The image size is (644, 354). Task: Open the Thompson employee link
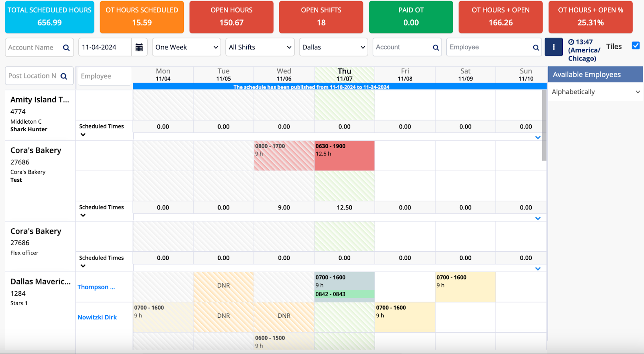click(x=96, y=287)
